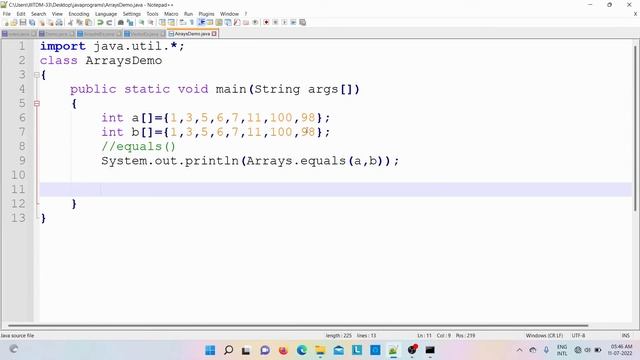Click the Print toolbar icon
Image resolution: width=640 pixels, height=360 pixels.
click(x=59, y=22)
